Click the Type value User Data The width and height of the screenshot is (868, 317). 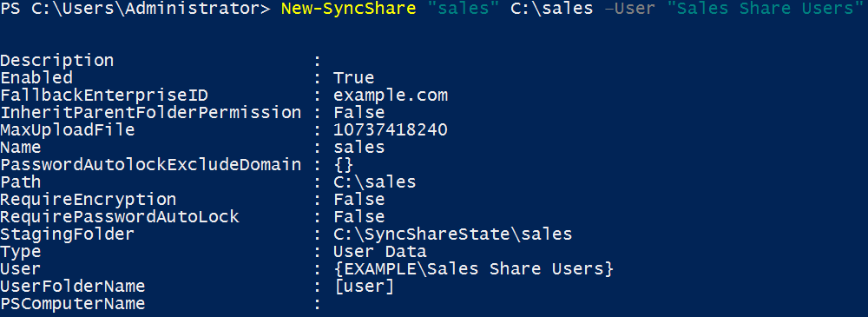tap(380, 252)
